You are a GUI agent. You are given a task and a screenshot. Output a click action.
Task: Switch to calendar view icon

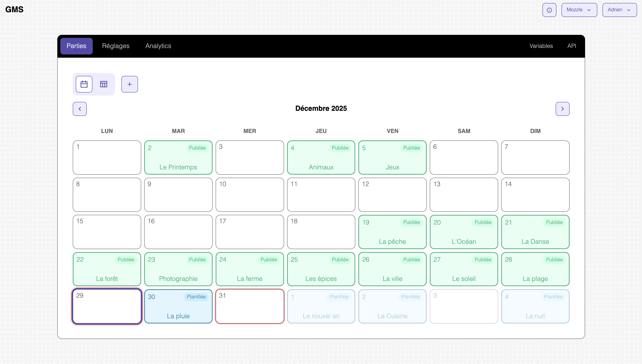84,84
